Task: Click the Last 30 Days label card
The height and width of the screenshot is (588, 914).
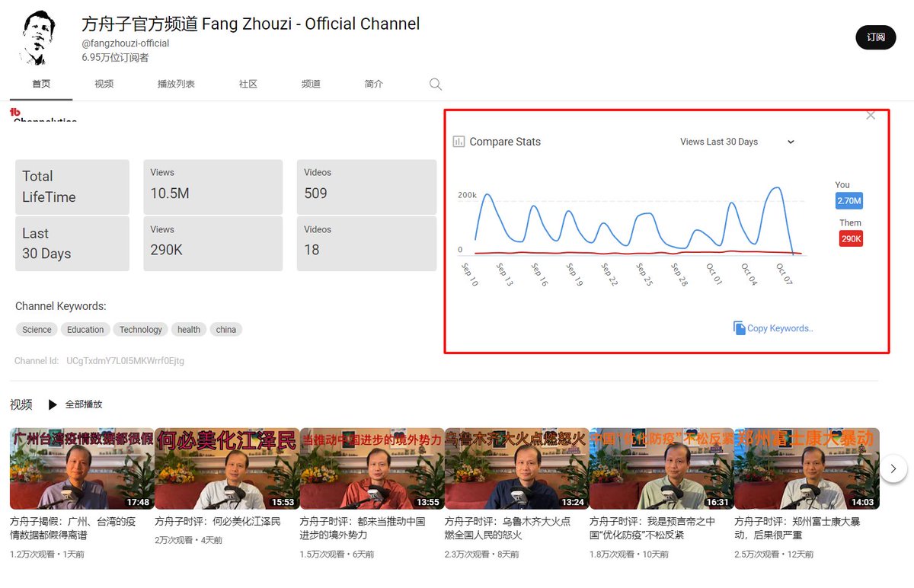Action: click(72, 244)
